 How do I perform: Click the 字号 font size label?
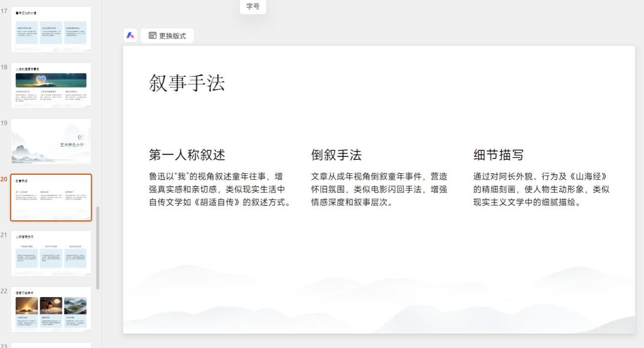click(253, 6)
